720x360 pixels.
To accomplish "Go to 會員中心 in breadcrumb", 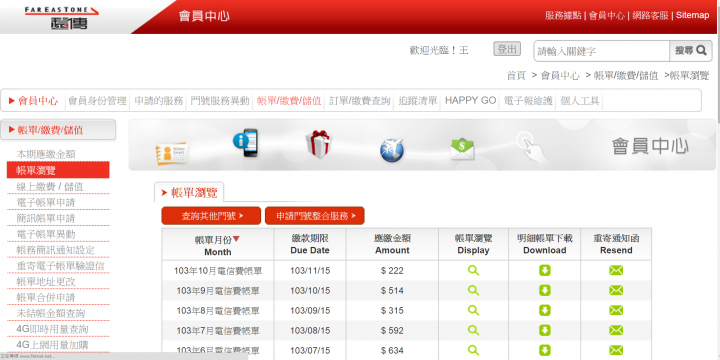I will [560, 76].
